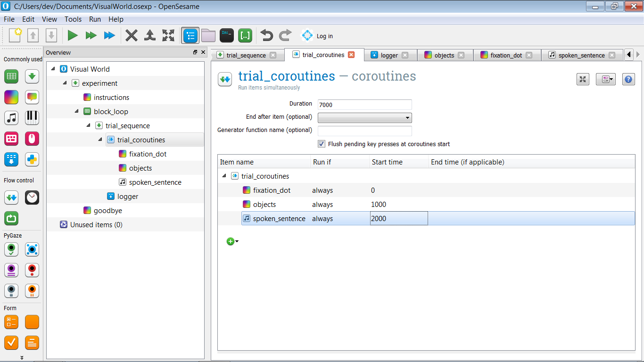Click the Log in button
Image resolution: width=644 pixels, height=362 pixels.
coord(317,36)
